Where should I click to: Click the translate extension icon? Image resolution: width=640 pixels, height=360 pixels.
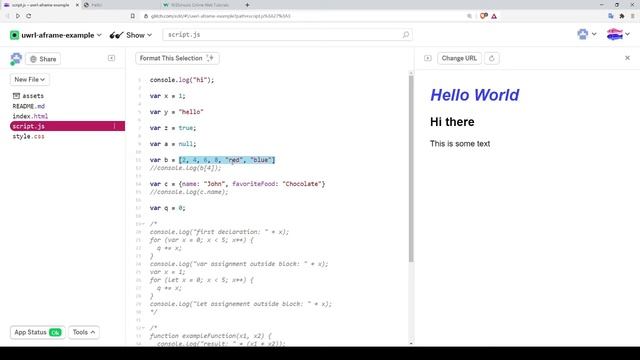tap(611, 16)
